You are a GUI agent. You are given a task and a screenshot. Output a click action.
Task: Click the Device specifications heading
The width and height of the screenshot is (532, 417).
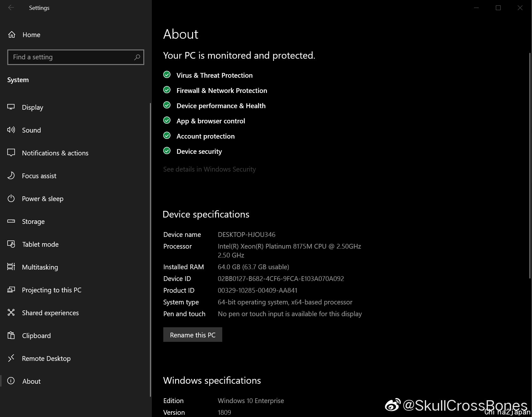[206, 214]
